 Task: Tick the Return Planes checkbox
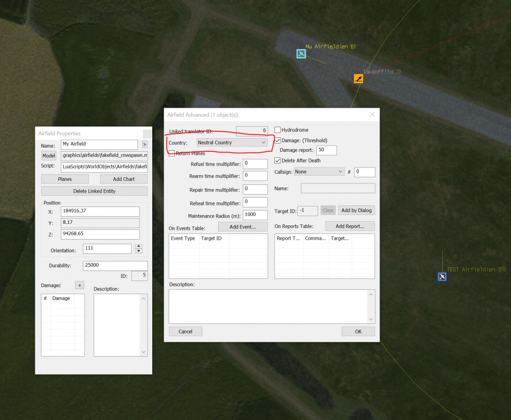coord(172,153)
